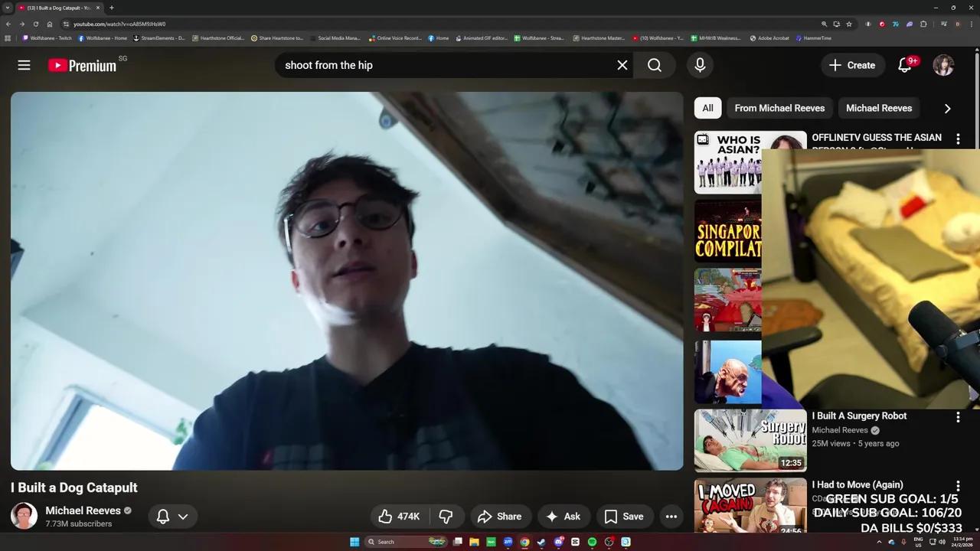Click the YouTube Premium home logo

82,65
